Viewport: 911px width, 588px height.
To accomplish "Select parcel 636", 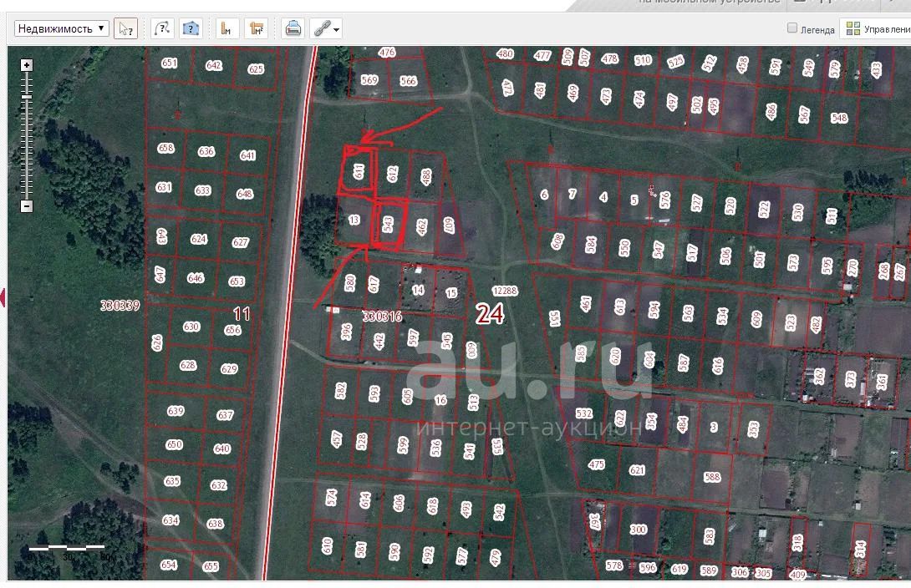I will click(x=206, y=151).
